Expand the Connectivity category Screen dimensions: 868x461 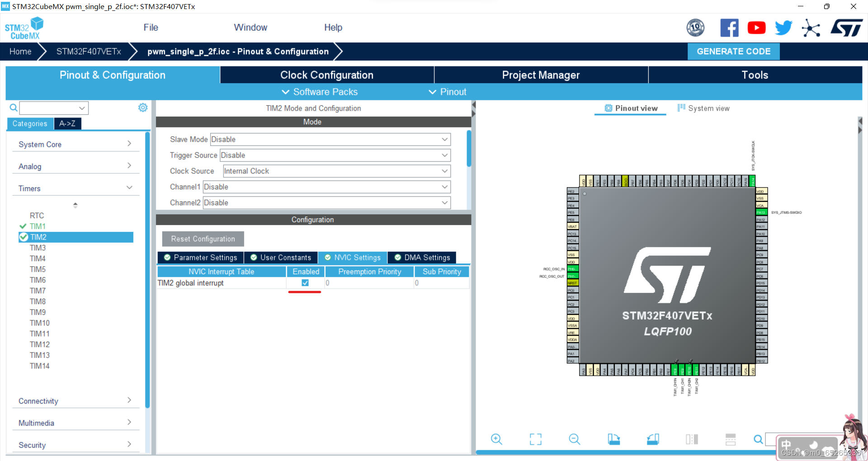coord(75,401)
